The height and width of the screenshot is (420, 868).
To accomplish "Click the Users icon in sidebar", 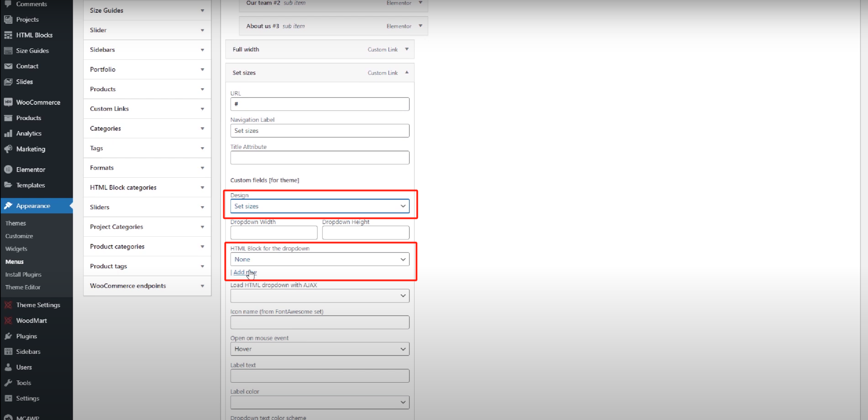I will 8,367.
